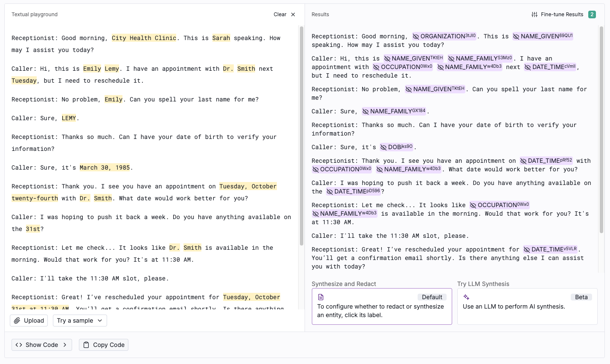Toggle redaction on the ORGANIZATION entity label
Viewport: 610px width, 364px height.
444,37
